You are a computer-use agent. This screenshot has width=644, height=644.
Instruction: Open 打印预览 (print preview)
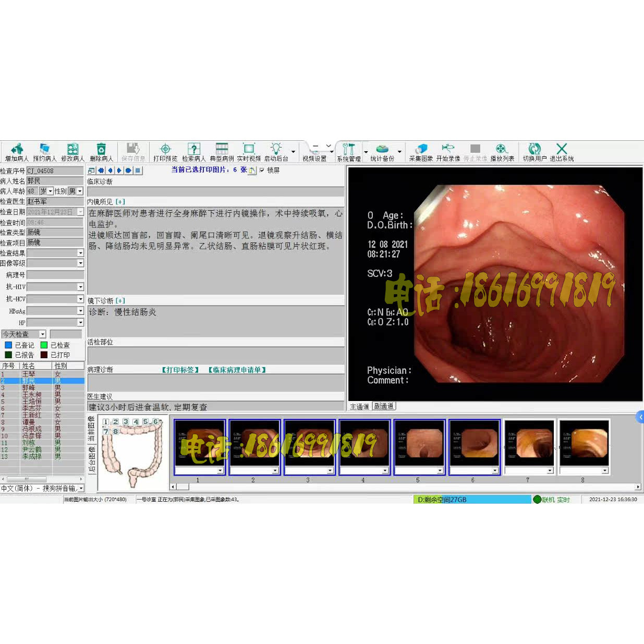tap(165, 152)
